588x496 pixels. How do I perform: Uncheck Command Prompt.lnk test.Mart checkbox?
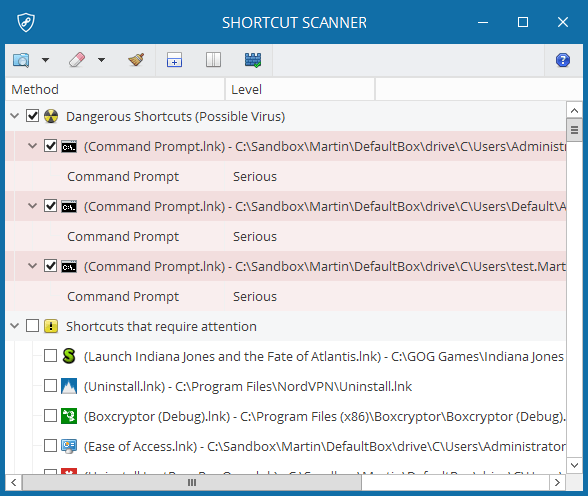point(50,266)
